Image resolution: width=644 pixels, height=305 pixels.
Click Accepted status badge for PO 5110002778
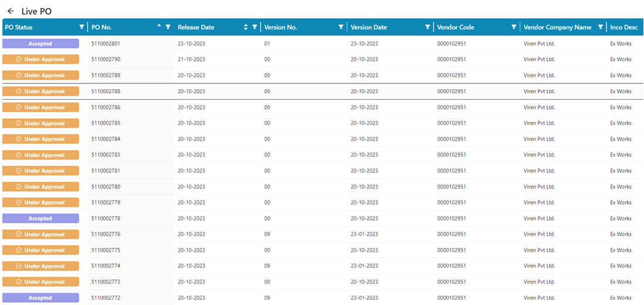[x=41, y=218]
